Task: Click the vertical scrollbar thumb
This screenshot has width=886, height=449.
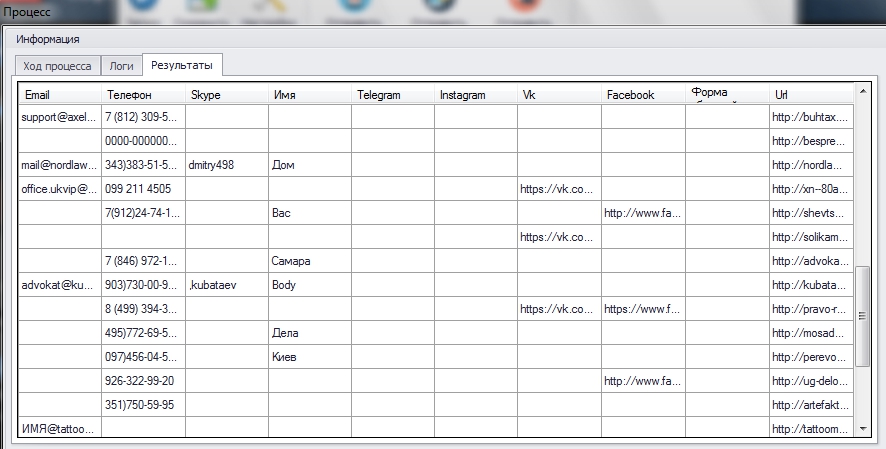Action: click(x=862, y=316)
